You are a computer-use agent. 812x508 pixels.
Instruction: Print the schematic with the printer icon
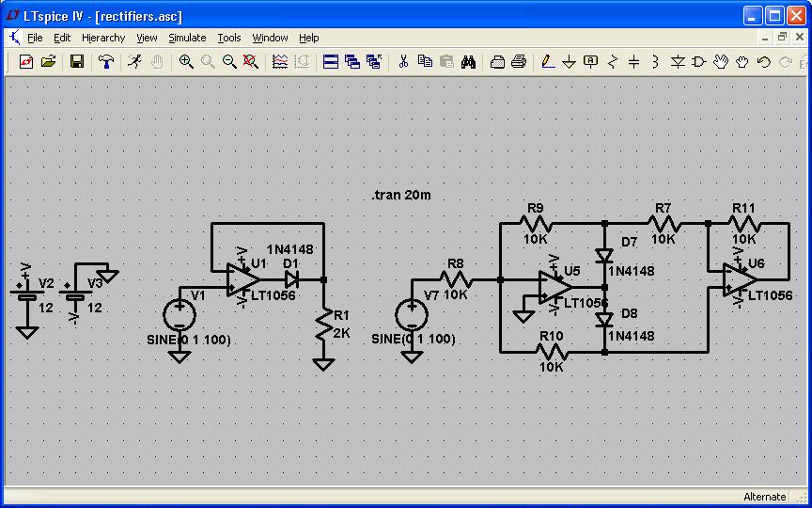pyautogui.click(x=519, y=62)
